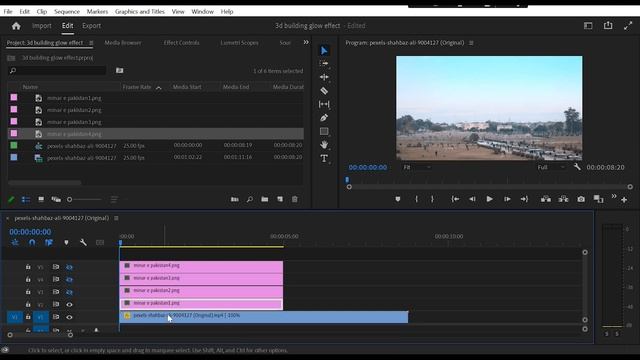This screenshot has width=640, height=360.
Task: Click Project panel thumbnail zoom slider
Action: (85, 200)
